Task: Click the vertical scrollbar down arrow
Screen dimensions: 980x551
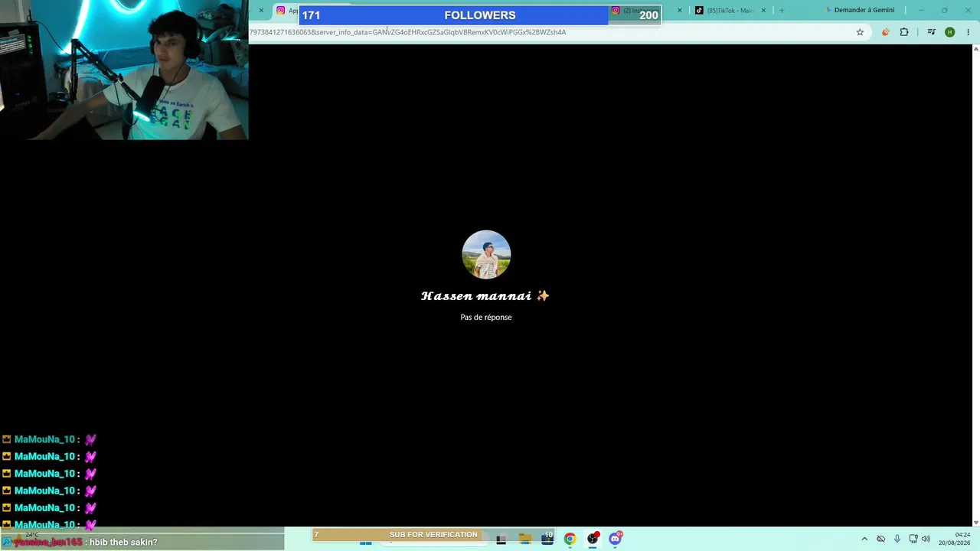Action: (975, 521)
